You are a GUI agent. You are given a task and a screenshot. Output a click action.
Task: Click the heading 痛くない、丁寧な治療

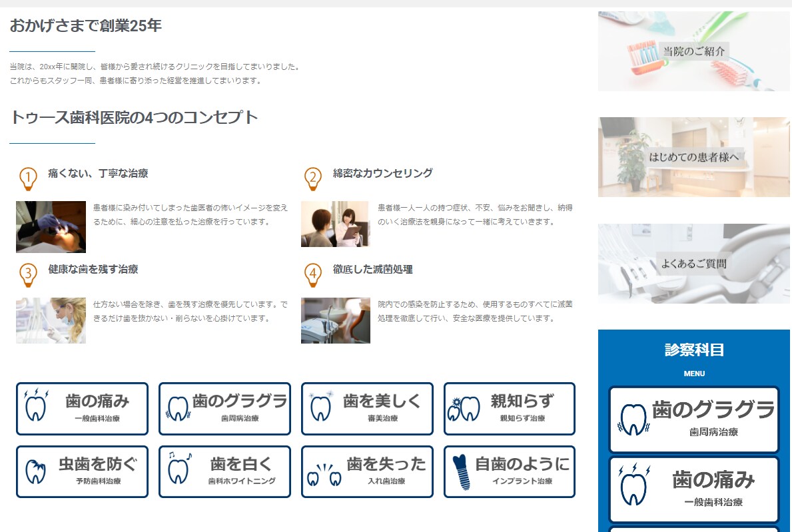(x=98, y=173)
